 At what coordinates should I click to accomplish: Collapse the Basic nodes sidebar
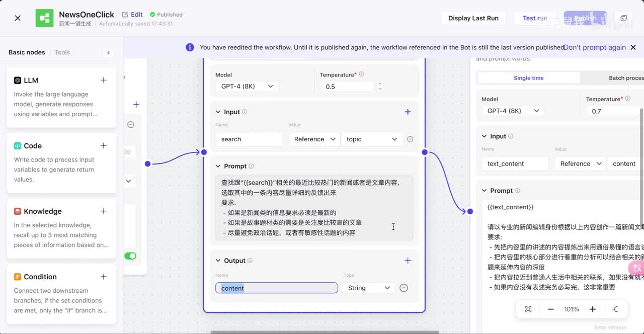pyautogui.click(x=108, y=52)
